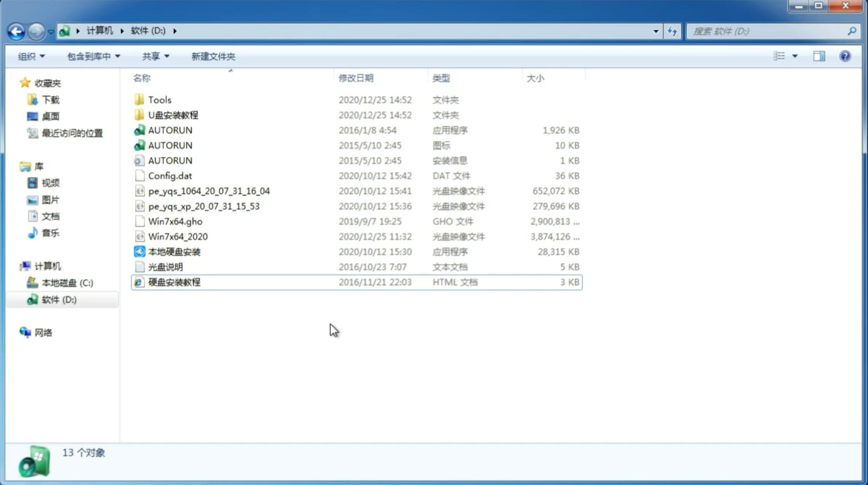Open the U盘安装教程 folder
This screenshot has width=868, height=485.
pos(173,115)
